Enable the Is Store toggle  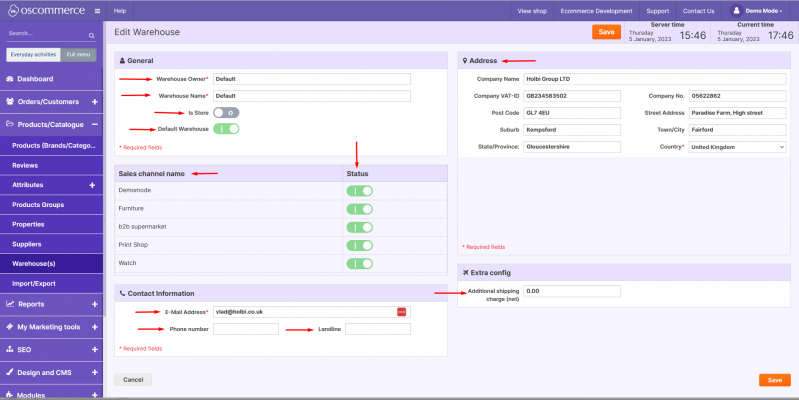pyautogui.click(x=226, y=113)
